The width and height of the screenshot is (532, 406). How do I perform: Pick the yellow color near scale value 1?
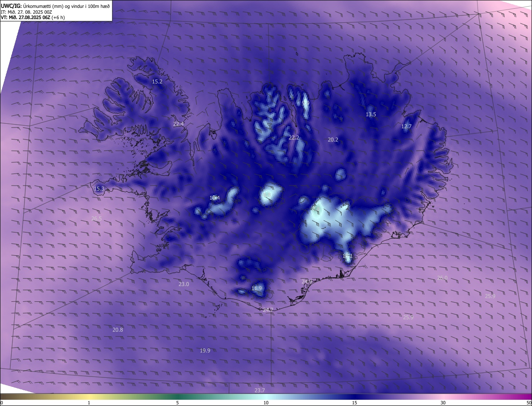pyautogui.click(x=89, y=396)
